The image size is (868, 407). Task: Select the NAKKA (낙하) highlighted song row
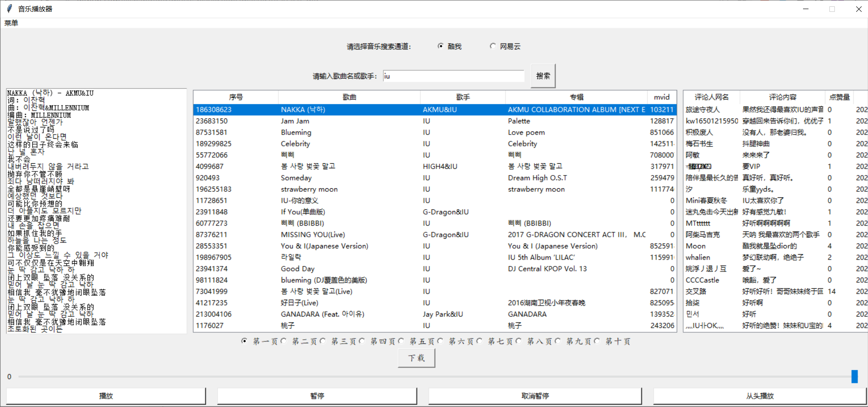(x=435, y=110)
